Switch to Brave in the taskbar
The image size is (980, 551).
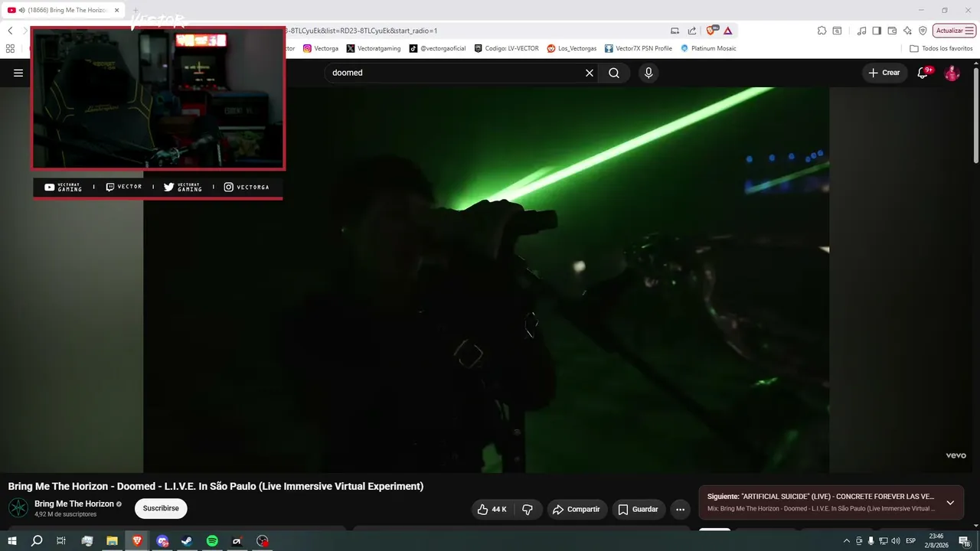click(x=137, y=541)
